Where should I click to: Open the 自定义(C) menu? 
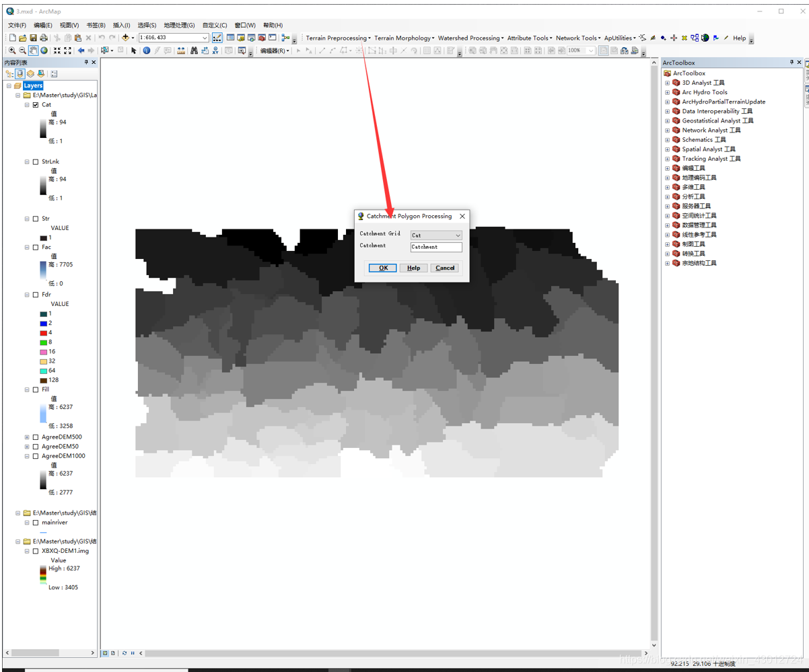point(215,25)
